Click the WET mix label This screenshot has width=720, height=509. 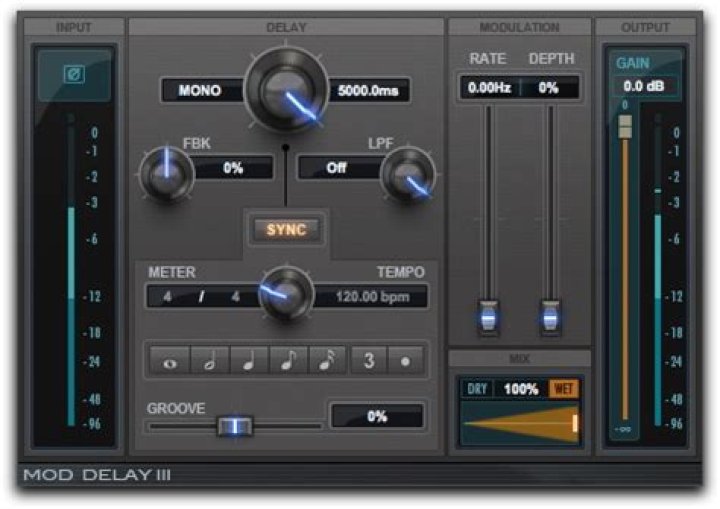point(564,389)
